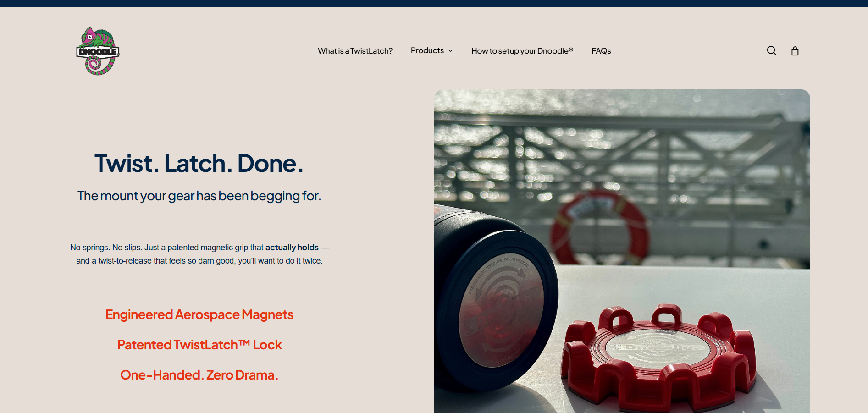The height and width of the screenshot is (413, 868).
Task: Select Engineered Aerospace Magnets text
Action: coord(199,314)
